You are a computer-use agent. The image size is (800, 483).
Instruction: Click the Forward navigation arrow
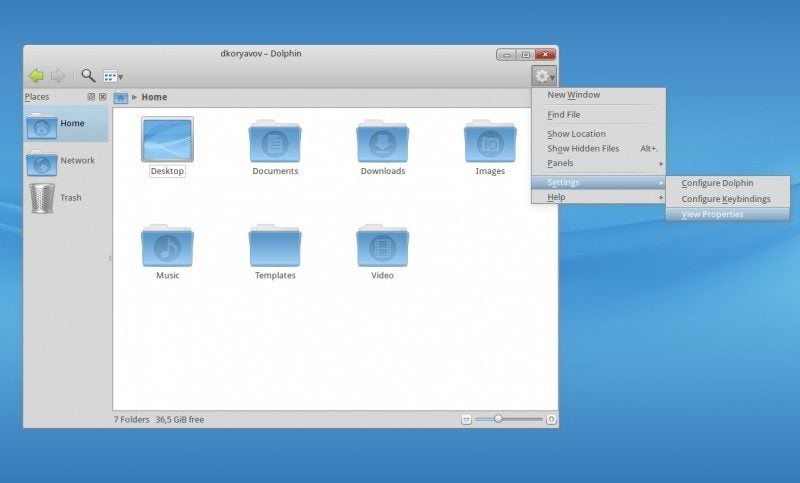58,75
